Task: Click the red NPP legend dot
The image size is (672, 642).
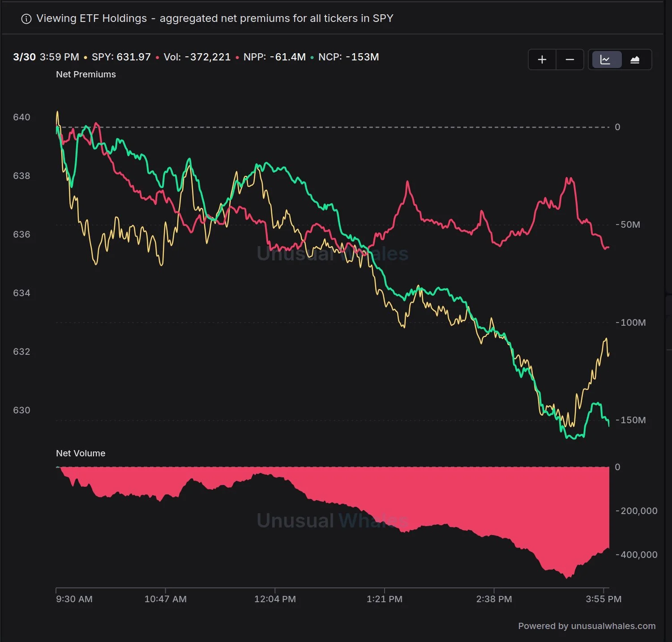Action: pos(237,58)
